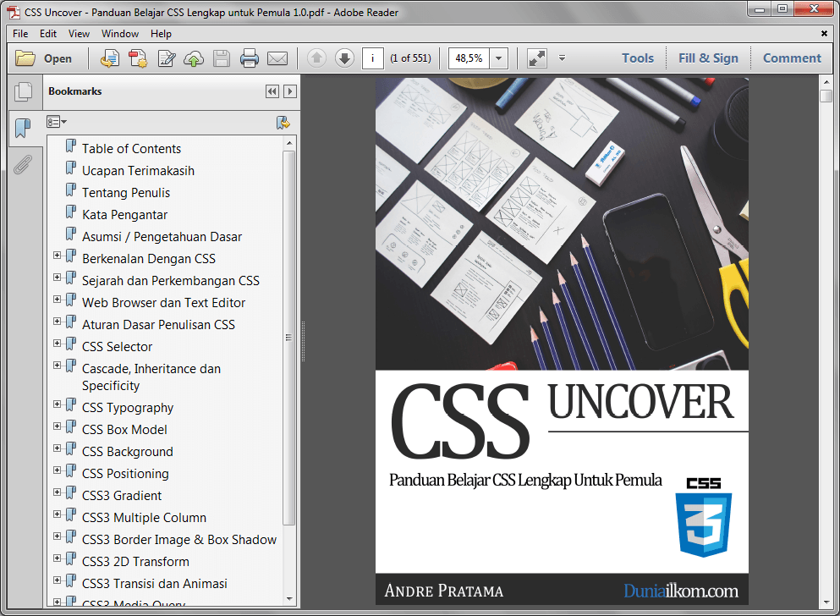Open the View menu

(79, 34)
